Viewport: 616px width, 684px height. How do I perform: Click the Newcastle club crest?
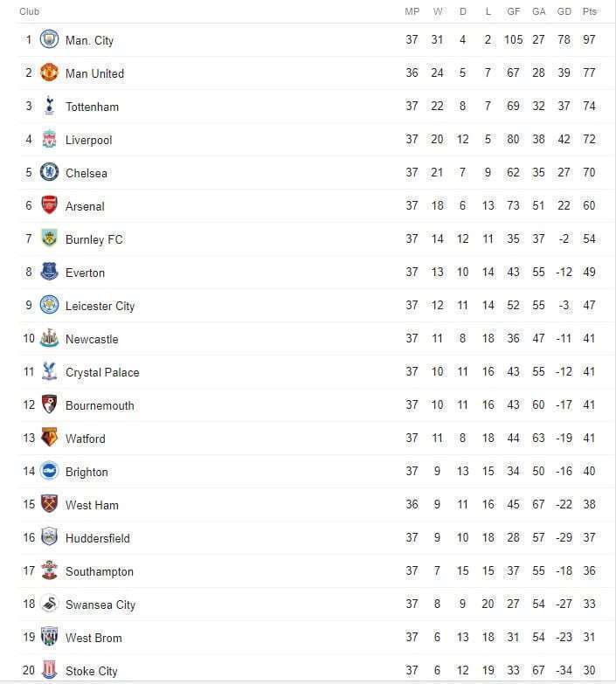[x=49, y=338]
